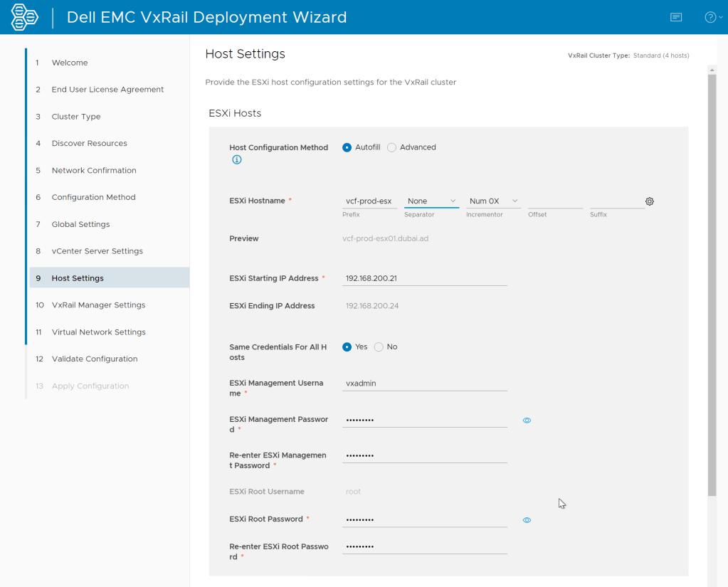Open the messages icon in top bar

676,17
